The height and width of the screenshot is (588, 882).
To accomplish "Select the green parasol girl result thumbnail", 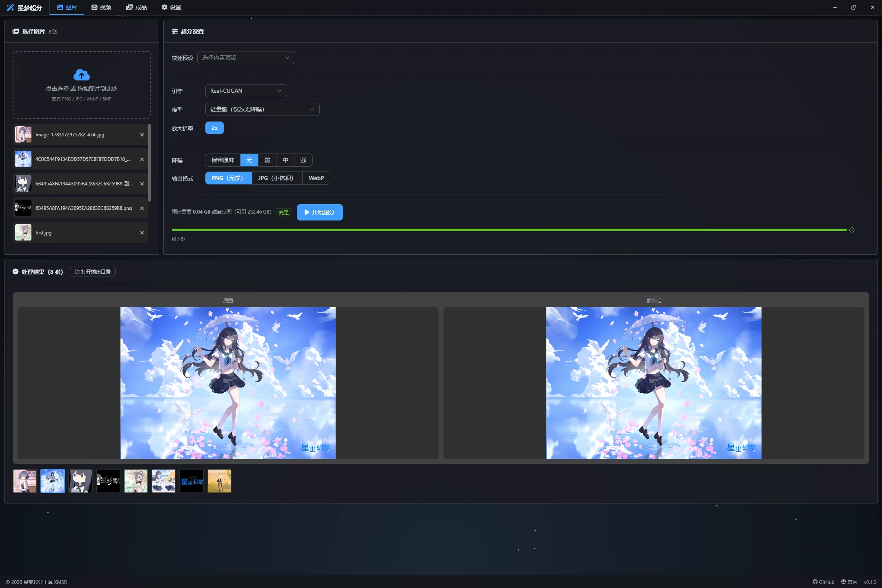I will tap(136, 481).
